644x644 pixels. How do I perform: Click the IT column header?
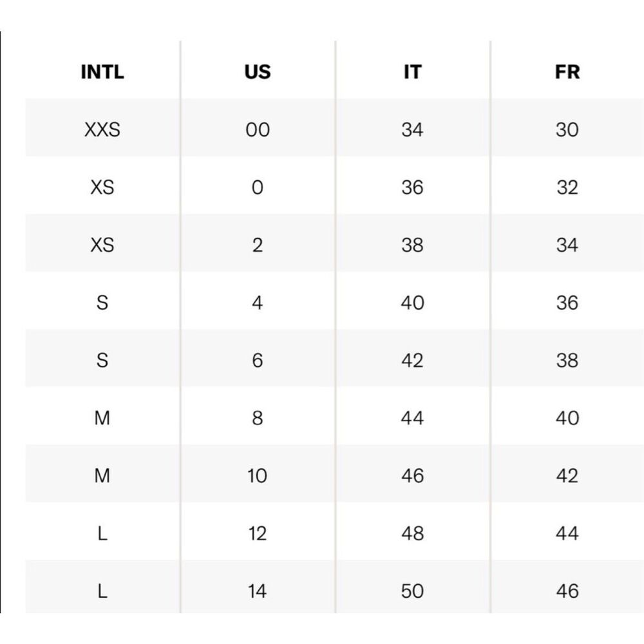point(412,72)
